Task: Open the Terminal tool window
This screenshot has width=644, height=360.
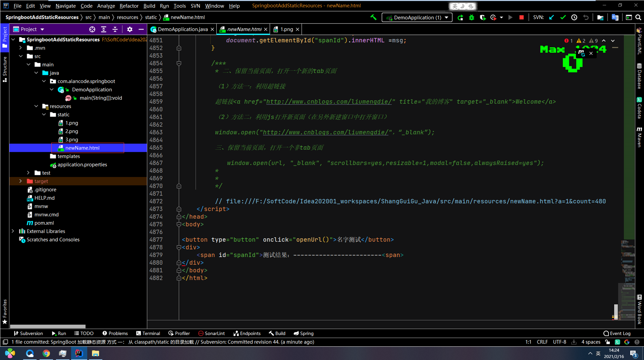Action: (148, 333)
